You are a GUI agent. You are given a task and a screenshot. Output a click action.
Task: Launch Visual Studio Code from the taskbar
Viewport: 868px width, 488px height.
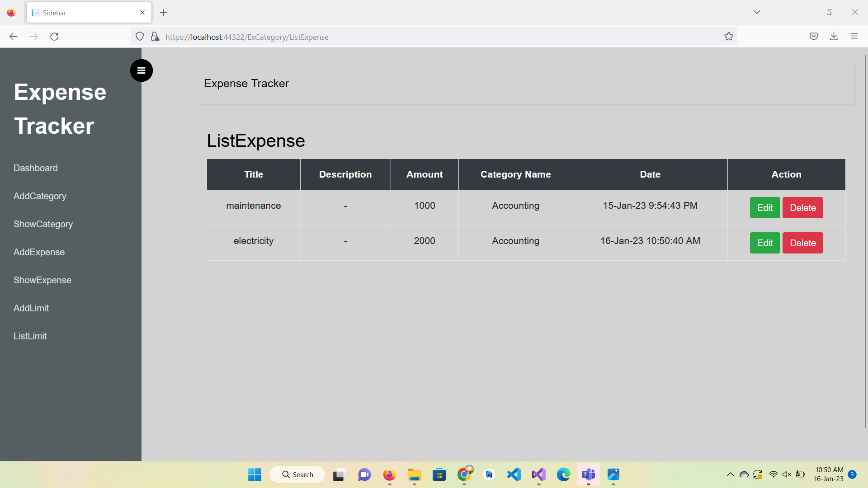[x=514, y=475]
